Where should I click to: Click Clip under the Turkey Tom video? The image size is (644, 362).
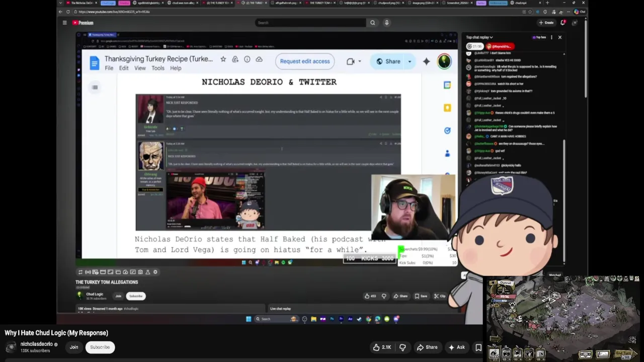(x=440, y=296)
